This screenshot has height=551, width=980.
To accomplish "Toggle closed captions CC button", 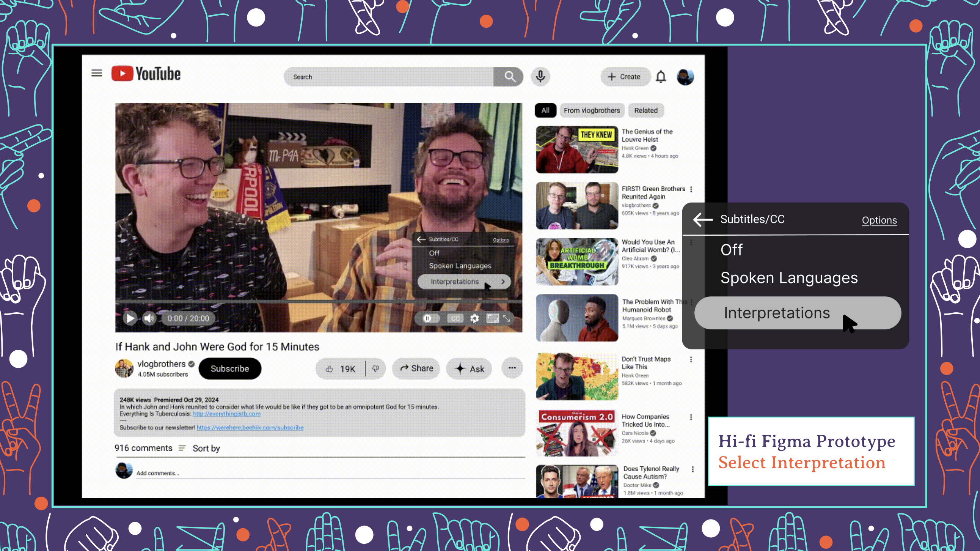I will (x=455, y=318).
